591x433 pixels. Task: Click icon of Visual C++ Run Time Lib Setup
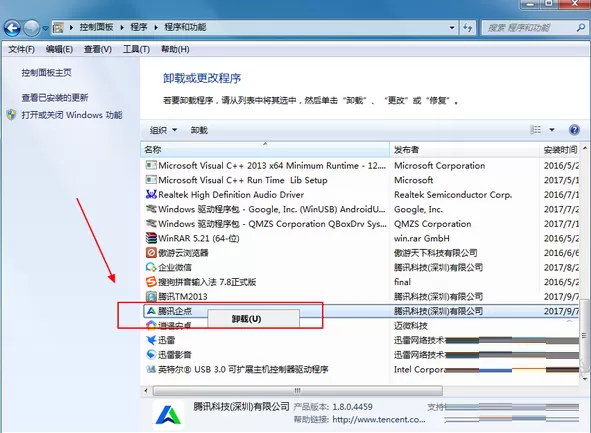[x=151, y=180]
